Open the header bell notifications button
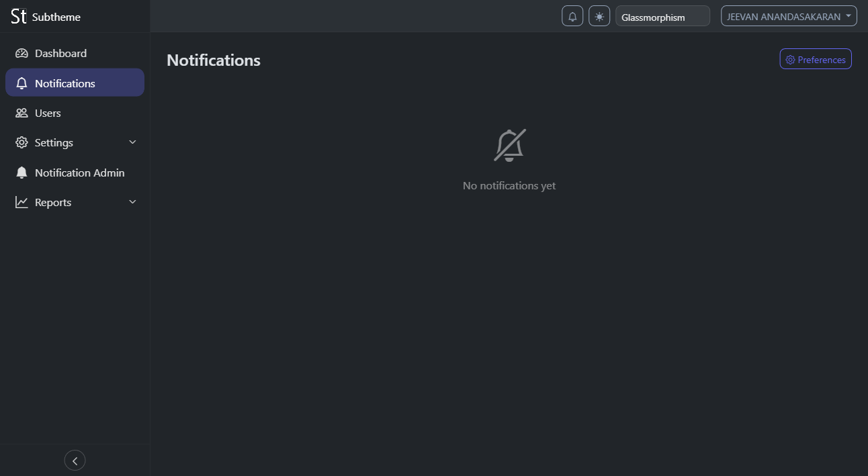868x476 pixels. [572, 16]
